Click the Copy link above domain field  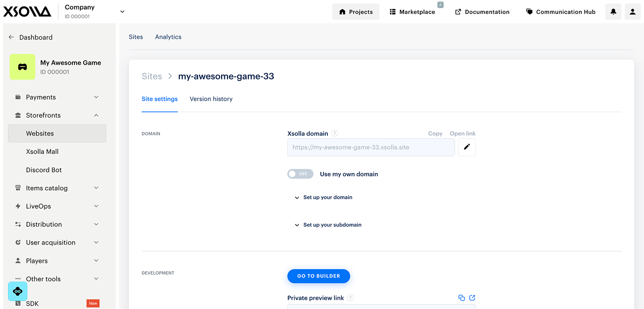tap(435, 134)
